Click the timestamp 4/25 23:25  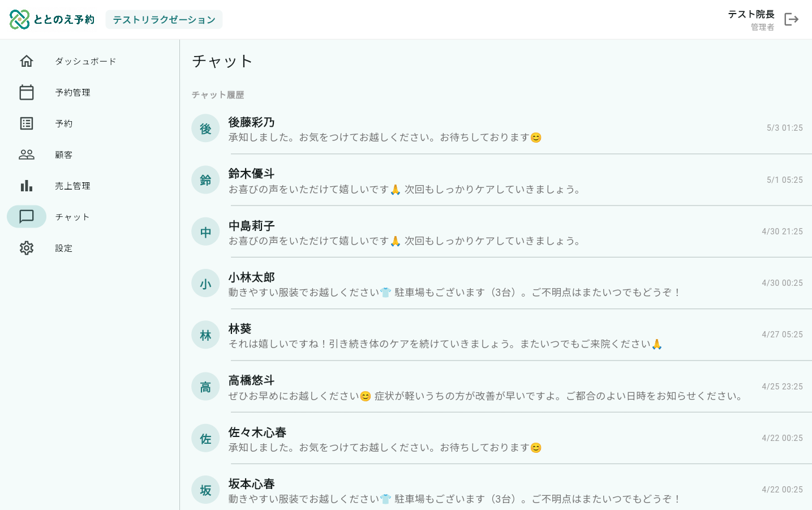point(782,387)
